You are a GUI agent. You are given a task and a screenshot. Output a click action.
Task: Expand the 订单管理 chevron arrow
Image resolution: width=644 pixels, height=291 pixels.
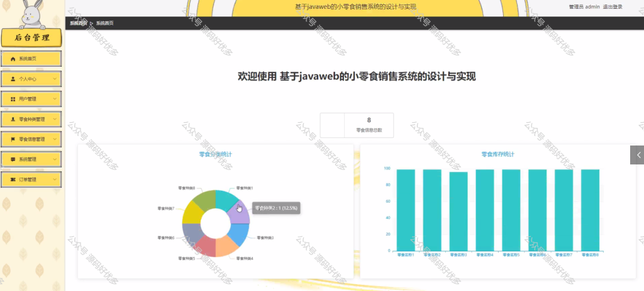pos(55,180)
